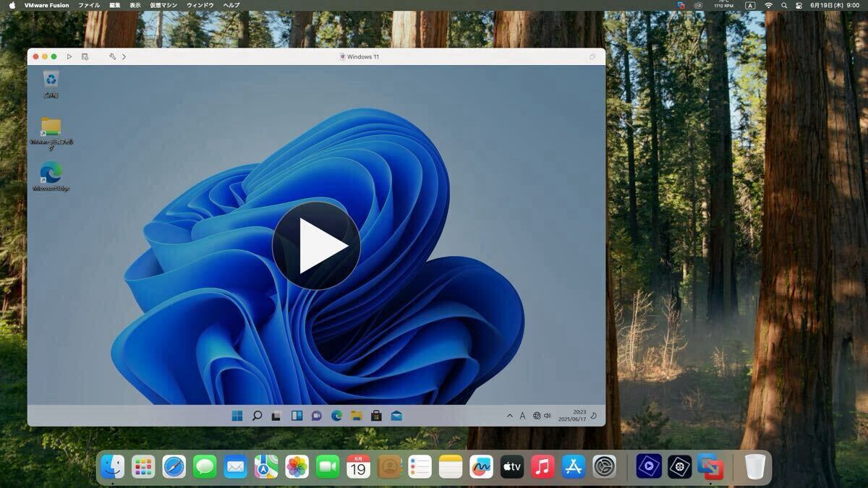The image size is (868, 488).
Task: Open App Store from the Dock
Action: tap(574, 467)
